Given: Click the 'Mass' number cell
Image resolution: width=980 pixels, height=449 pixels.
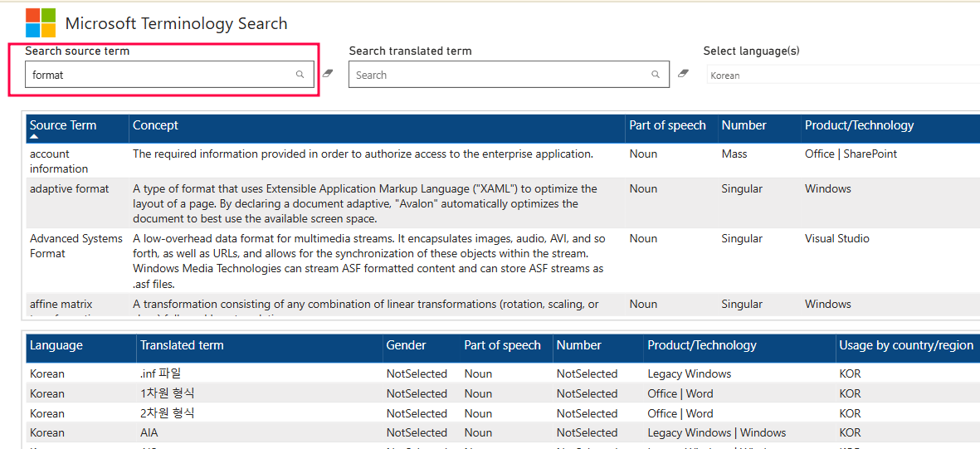Looking at the screenshot, I should (735, 154).
